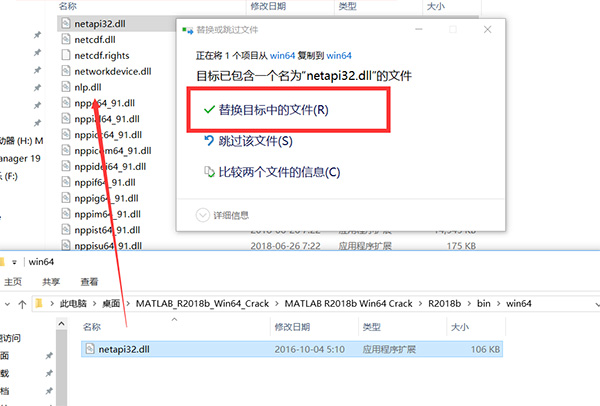Expand the details chevron in copy dialog
The width and height of the screenshot is (600, 406).
pos(202,215)
